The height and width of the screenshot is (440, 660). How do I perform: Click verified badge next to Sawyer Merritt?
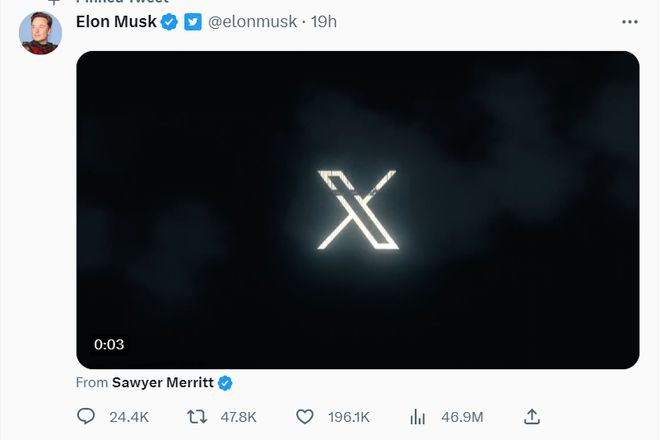(226, 383)
